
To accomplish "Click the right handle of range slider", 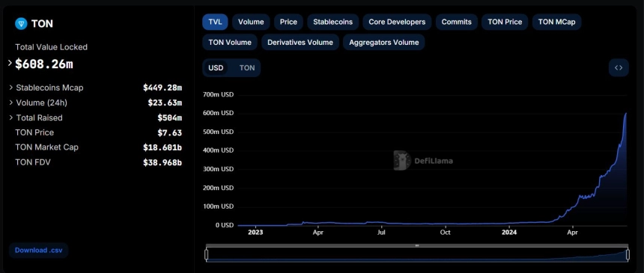I will [x=628, y=254].
